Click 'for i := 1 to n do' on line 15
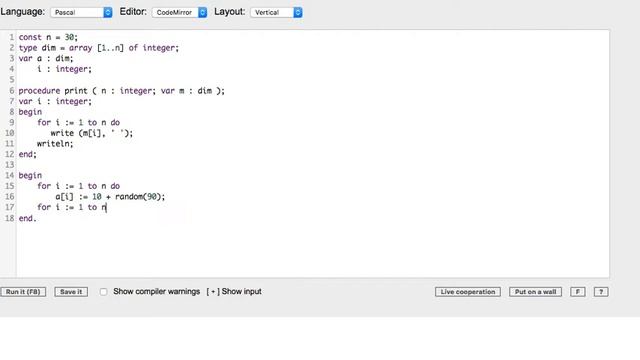 coord(78,186)
